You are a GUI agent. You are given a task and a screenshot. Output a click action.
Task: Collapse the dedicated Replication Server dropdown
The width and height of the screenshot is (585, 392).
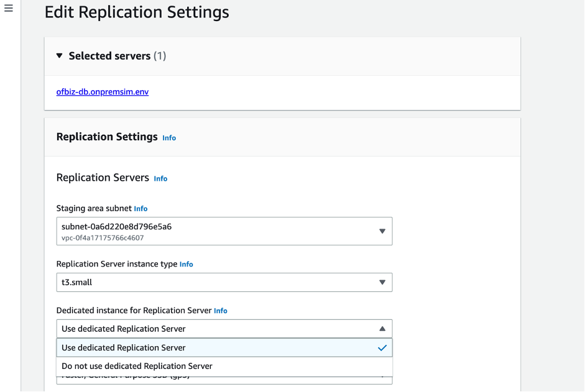[x=218, y=329]
